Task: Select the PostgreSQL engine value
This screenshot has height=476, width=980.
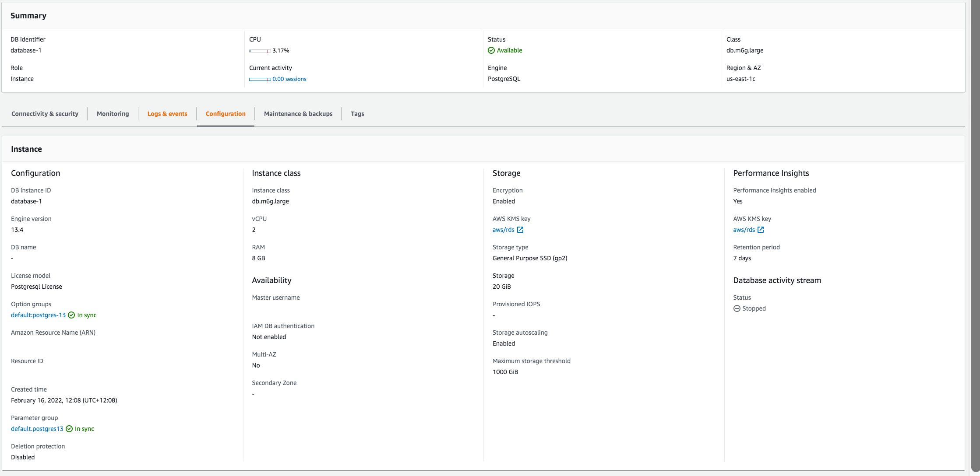Action: point(504,79)
